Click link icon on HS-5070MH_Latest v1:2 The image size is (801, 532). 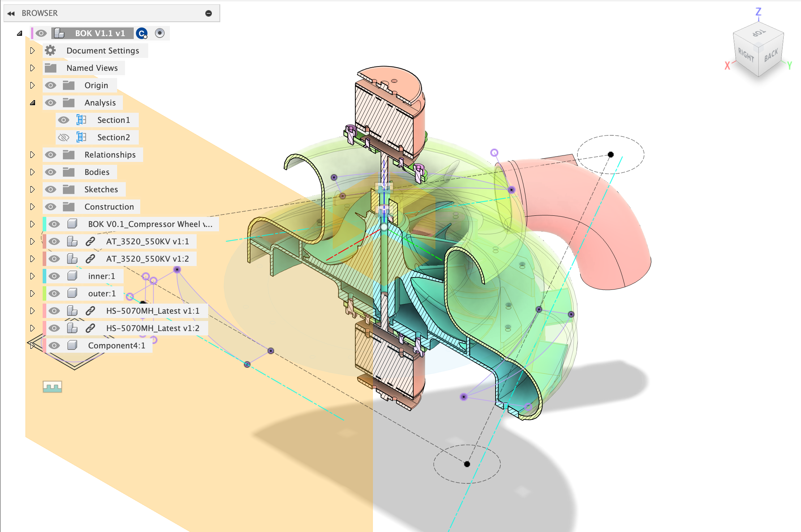(x=90, y=328)
